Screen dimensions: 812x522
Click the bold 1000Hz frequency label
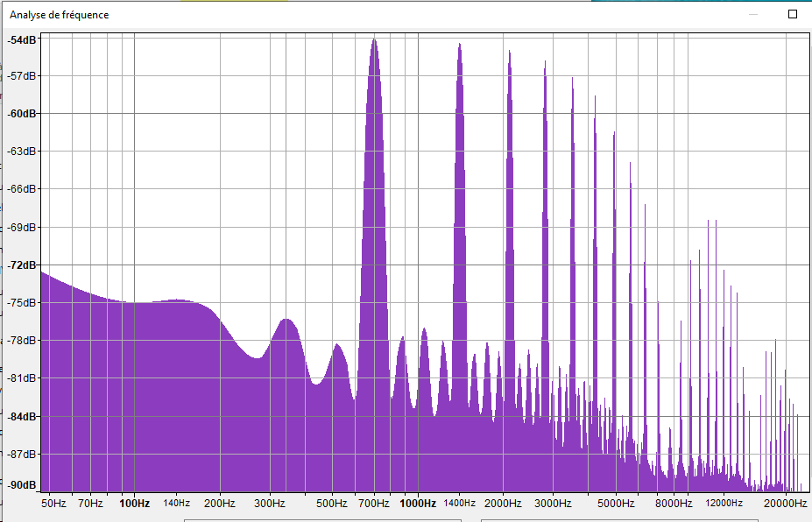(x=418, y=504)
